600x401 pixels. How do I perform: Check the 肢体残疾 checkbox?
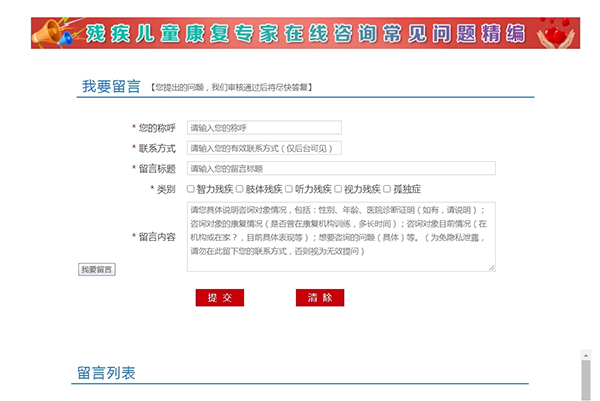tap(240, 188)
